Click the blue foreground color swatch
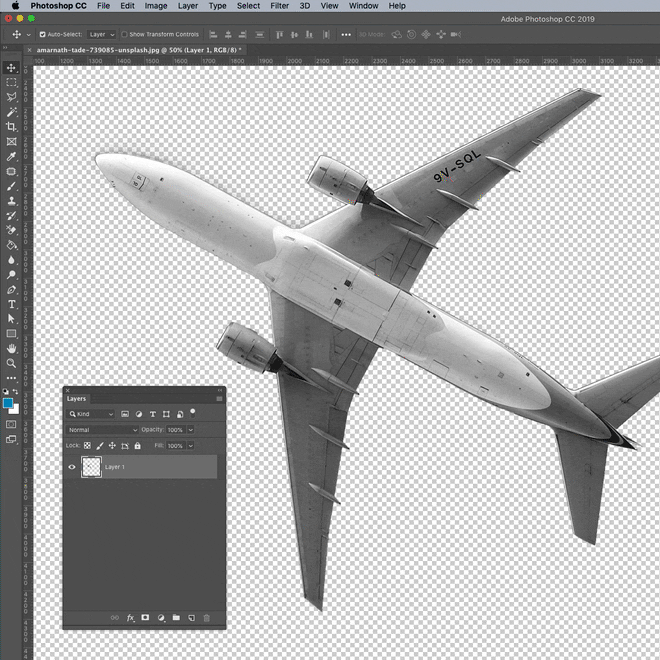Viewport: 660px width, 660px height. (9, 403)
